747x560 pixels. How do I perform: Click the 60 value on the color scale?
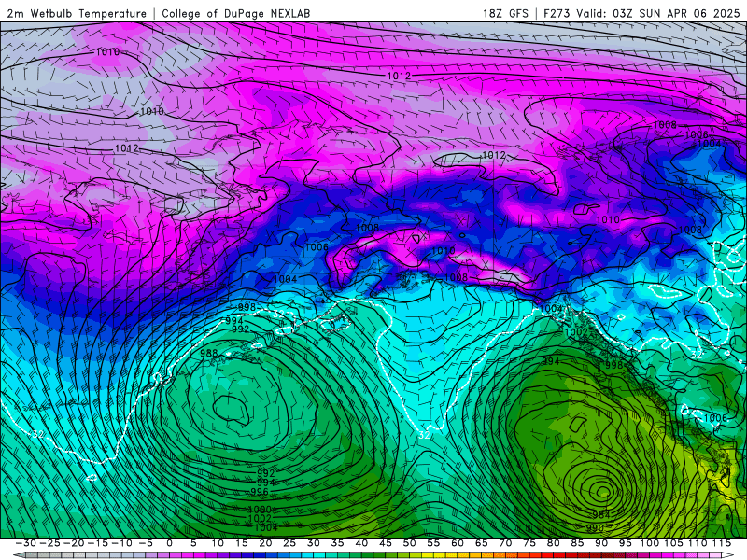458,543
